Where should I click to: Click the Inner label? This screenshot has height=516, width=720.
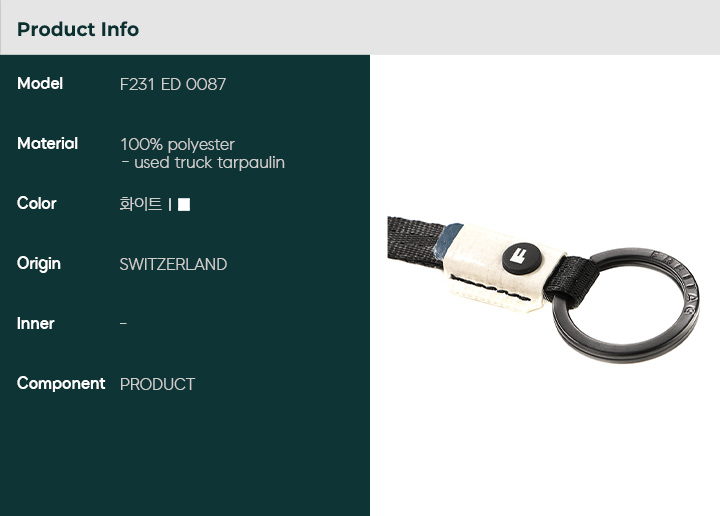click(35, 324)
